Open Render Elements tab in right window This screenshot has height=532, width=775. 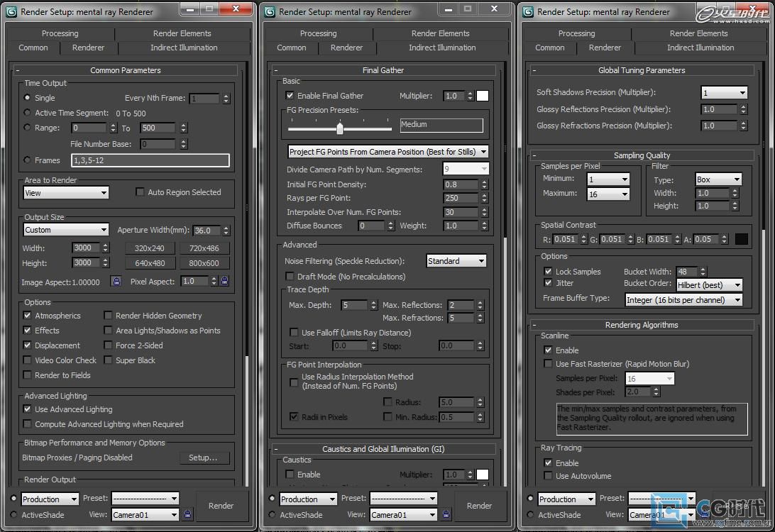click(x=698, y=33)
